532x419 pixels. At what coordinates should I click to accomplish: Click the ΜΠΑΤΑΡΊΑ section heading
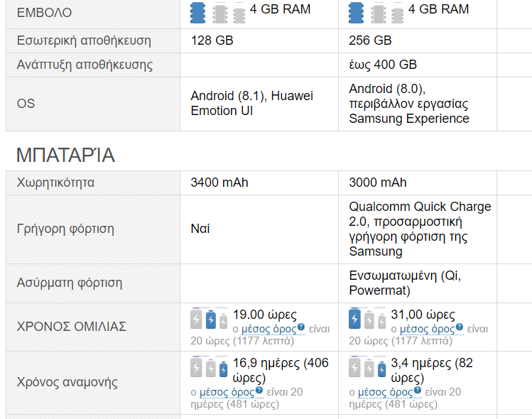(x=65, y=155)
